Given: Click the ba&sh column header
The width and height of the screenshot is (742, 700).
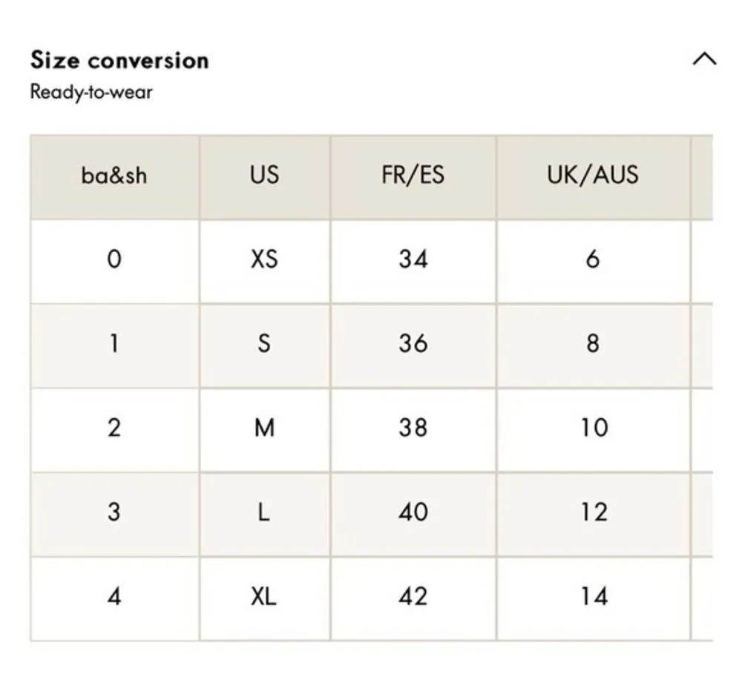Looking at the screenshot, I should [114, 176].
